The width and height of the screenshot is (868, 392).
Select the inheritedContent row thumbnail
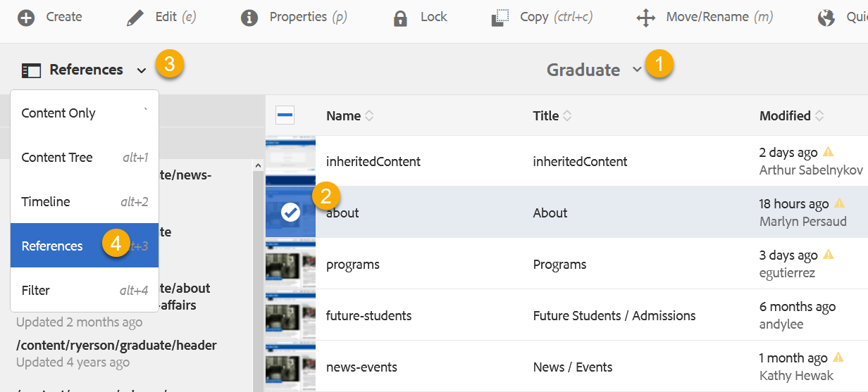(290, 161)
